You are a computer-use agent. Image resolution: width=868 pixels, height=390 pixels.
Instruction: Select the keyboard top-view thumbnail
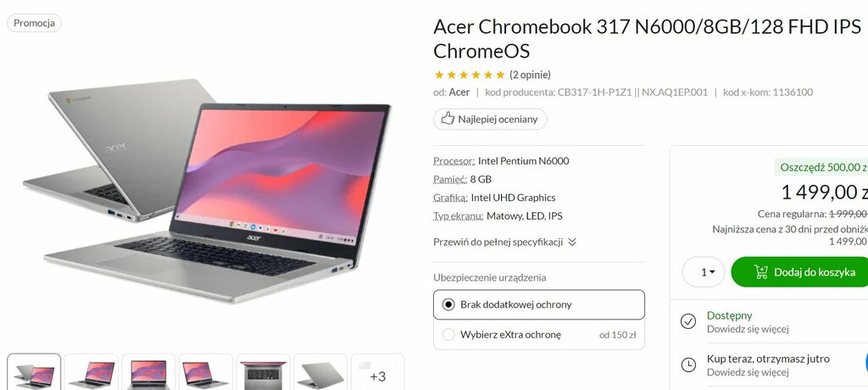point(263,372)
